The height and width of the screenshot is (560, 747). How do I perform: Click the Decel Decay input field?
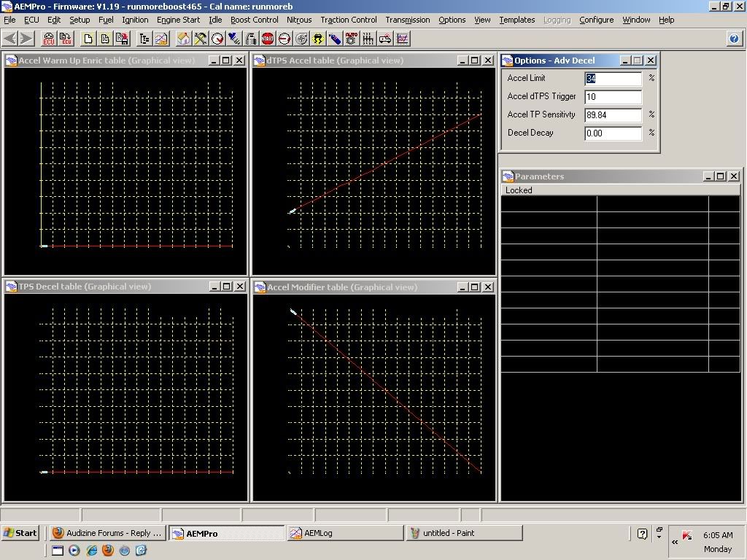[613, 133]
